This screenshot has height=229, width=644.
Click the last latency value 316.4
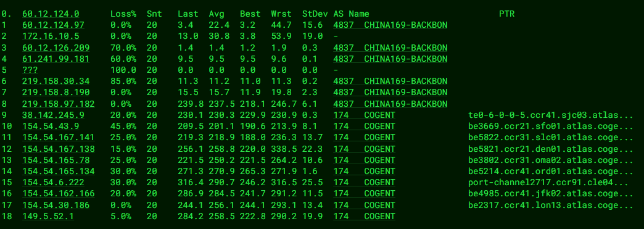tap(191, 183)
